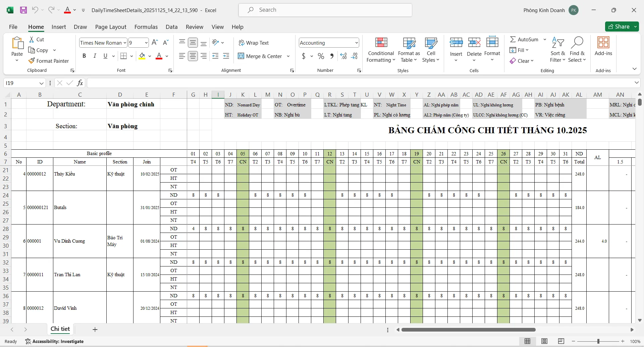Click Increase Font Size icon
The width and height of the screenshot is (644, 347).
pos(155,42)
